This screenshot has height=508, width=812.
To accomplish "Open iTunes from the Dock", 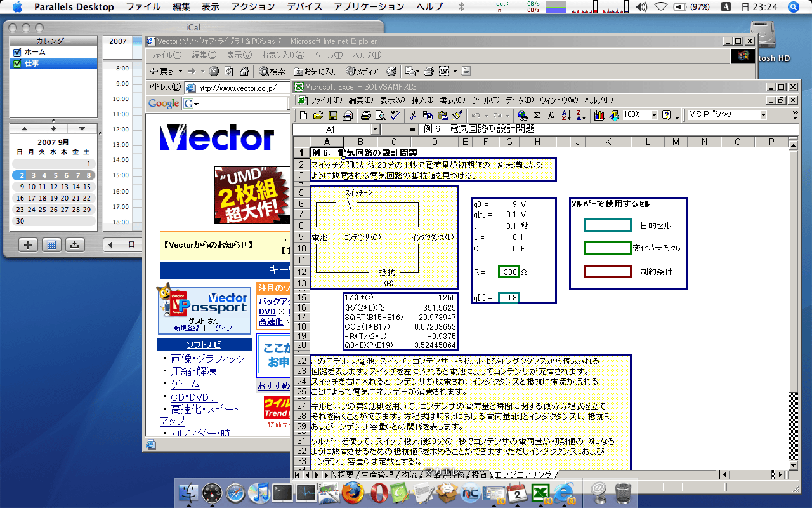I will coord(259,492).
